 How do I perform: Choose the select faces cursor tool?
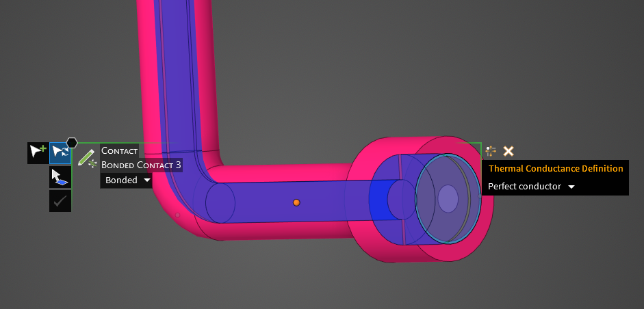pyautogui.click(x=60, y=177)
